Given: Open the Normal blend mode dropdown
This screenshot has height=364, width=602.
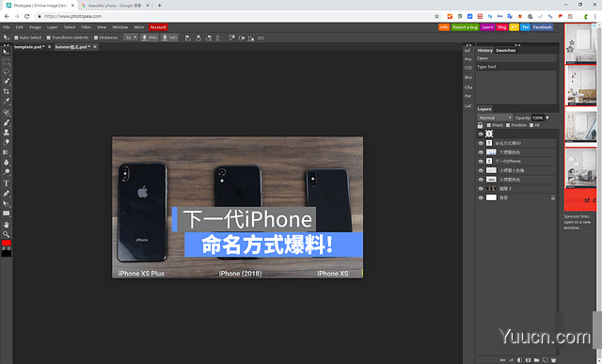Looking at the screenshot, I should 495,118.
